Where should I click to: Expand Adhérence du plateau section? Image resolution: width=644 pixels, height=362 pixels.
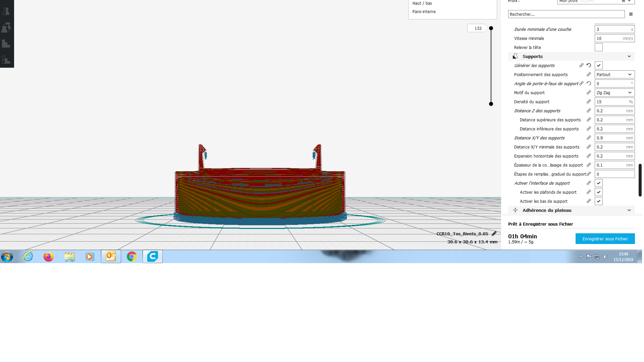click(x=629, y=210)
